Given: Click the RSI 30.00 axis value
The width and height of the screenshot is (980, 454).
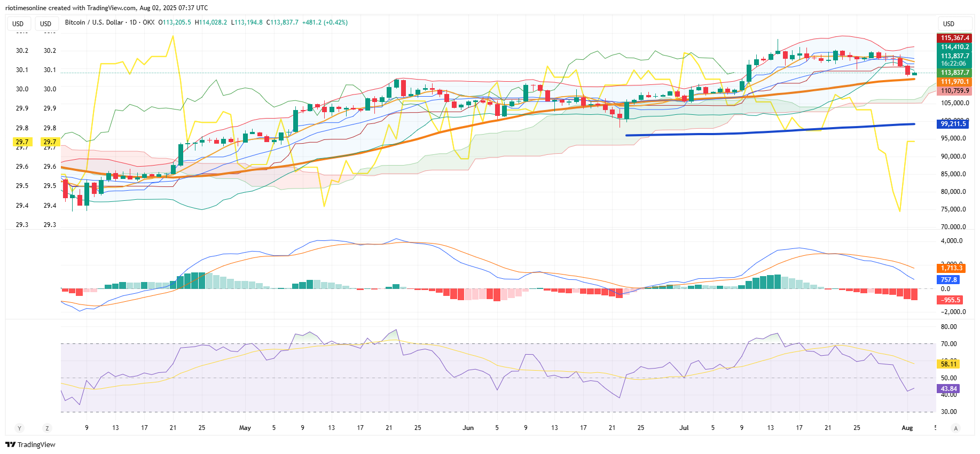Looking at the screenshot, I should click(949, 412).
